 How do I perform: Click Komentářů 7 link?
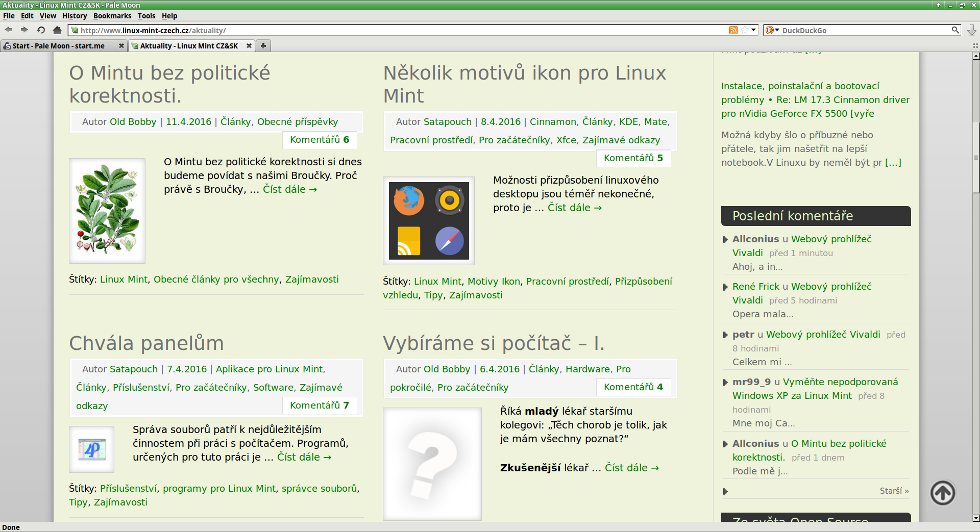[x=320, y=406]
